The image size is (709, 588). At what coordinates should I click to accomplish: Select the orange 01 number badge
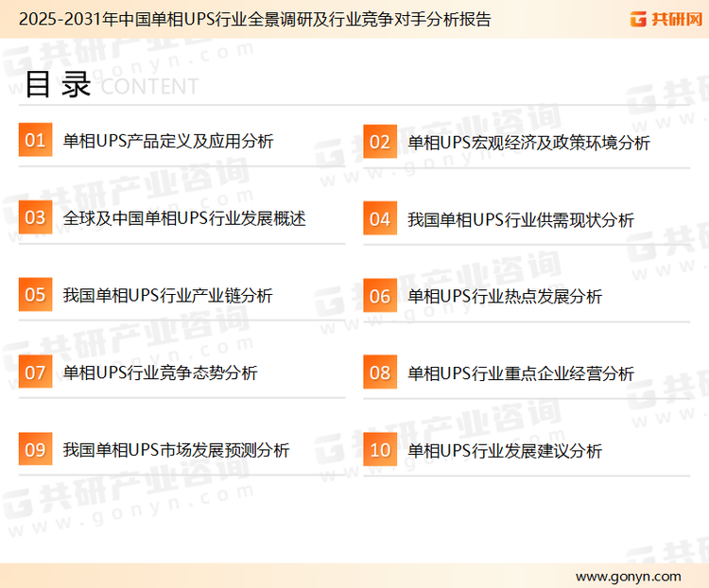point(35,140)
